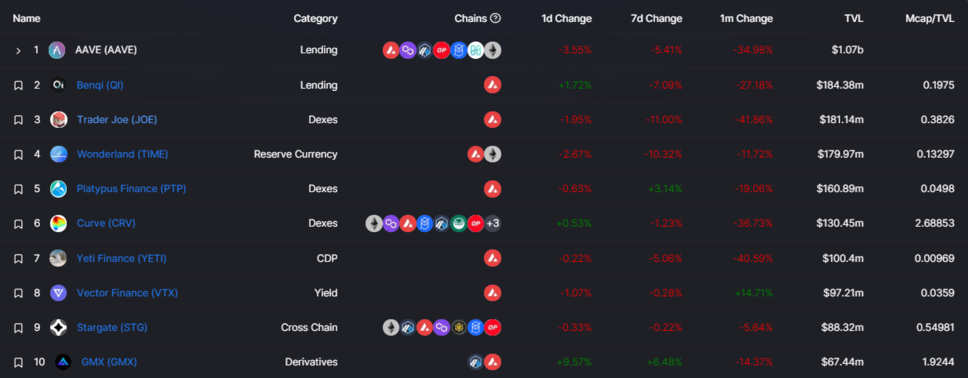Sort table by TVL column header
Screen dimensions: 968x378
tap(854, 19)
